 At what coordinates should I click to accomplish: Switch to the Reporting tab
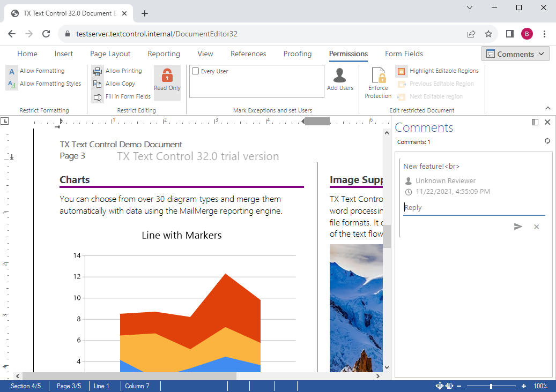(164, 54)
